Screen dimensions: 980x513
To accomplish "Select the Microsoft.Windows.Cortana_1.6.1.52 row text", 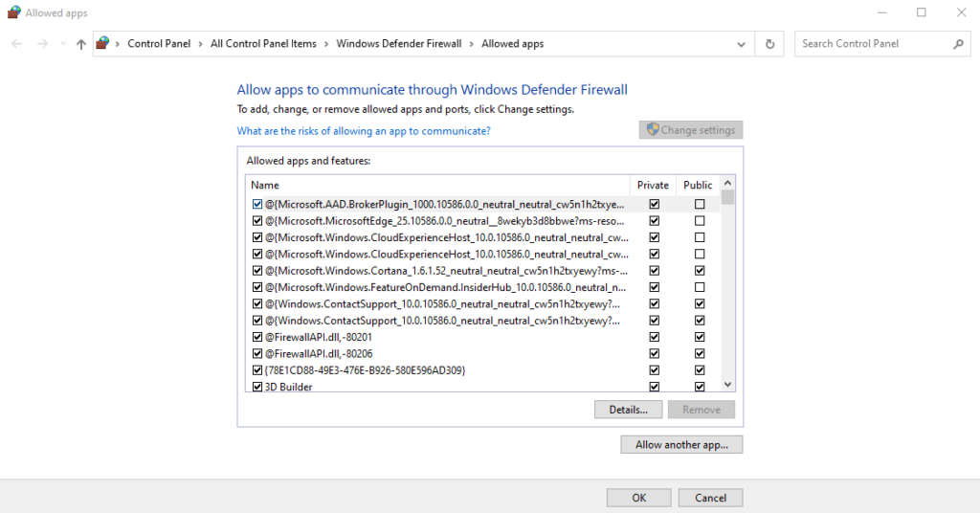I will pos(446,271).
